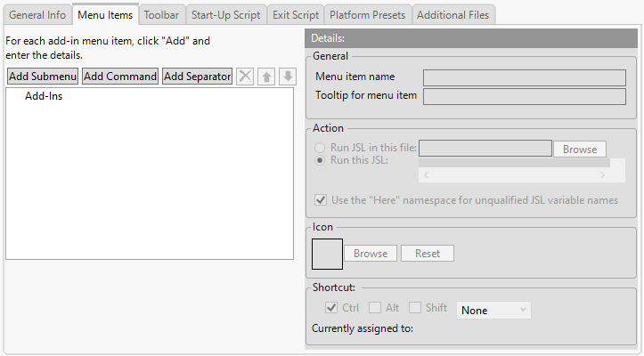Click the move up arrow icon
This screenshot has height=356, width=644.
coord(266,77)
